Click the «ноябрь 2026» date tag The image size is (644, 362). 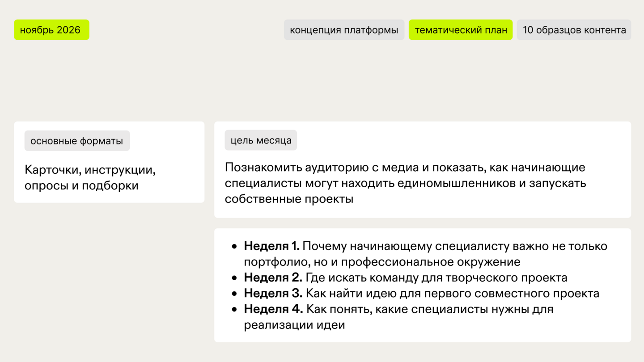click(x=51, y=30)
